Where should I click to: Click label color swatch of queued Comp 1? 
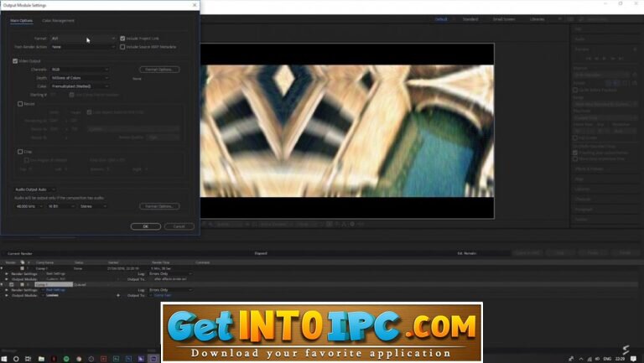[22, 284]
